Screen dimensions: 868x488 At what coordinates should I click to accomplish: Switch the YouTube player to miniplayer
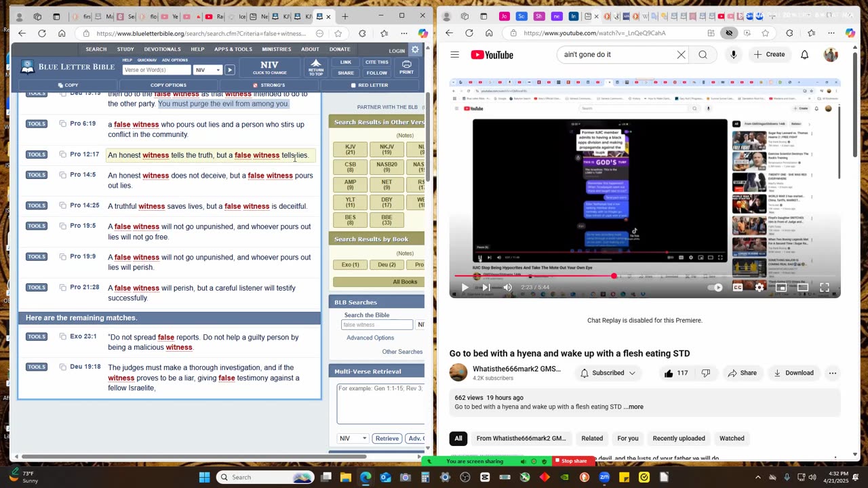(781, 287)
